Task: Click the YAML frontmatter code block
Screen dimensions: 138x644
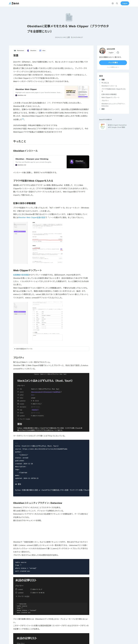Action: pyautogui.click(x=51, y=468)
